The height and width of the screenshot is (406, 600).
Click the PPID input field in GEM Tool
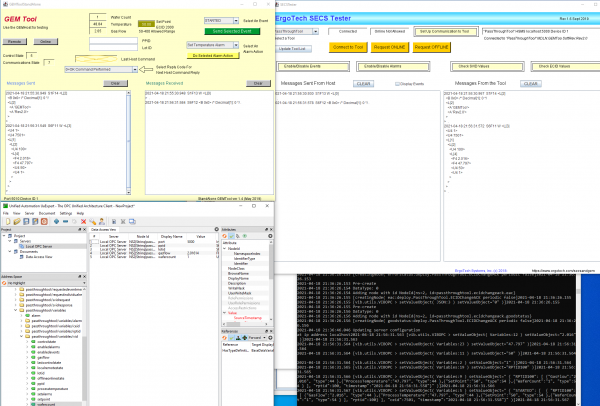pyautogui.click(x=113, y=41)
